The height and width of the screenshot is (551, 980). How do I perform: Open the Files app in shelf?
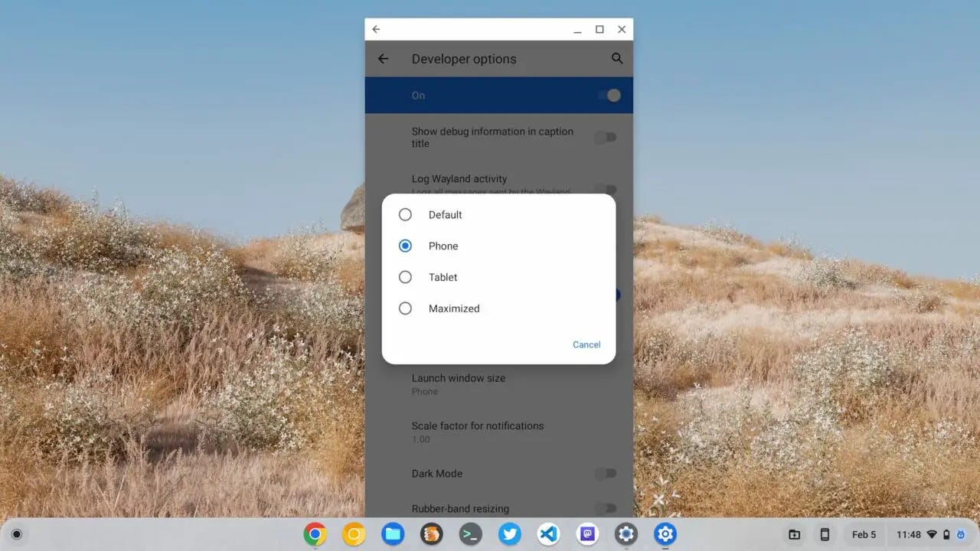coord(393,534)
